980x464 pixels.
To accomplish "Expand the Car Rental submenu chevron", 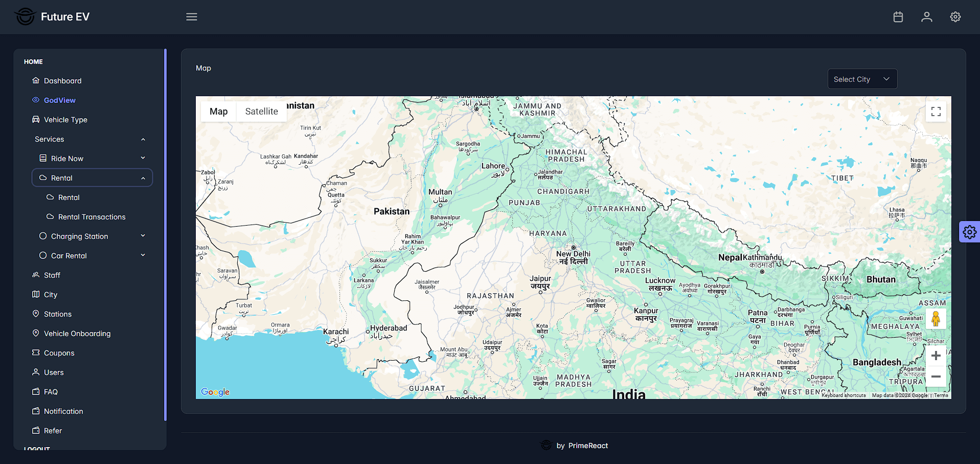I will pyautogui.click(x=143, y=255).
